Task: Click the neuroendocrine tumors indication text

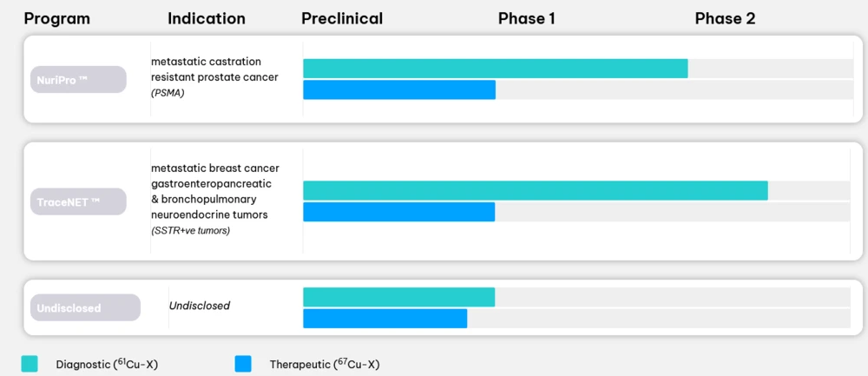Action: [x=209, y=214]
